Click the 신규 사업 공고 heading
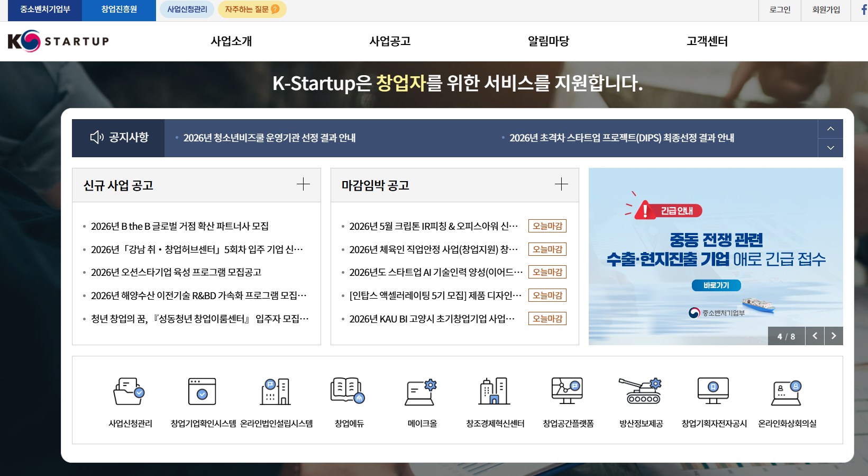This screenshot has height=476, width=868. coord(118,185)
